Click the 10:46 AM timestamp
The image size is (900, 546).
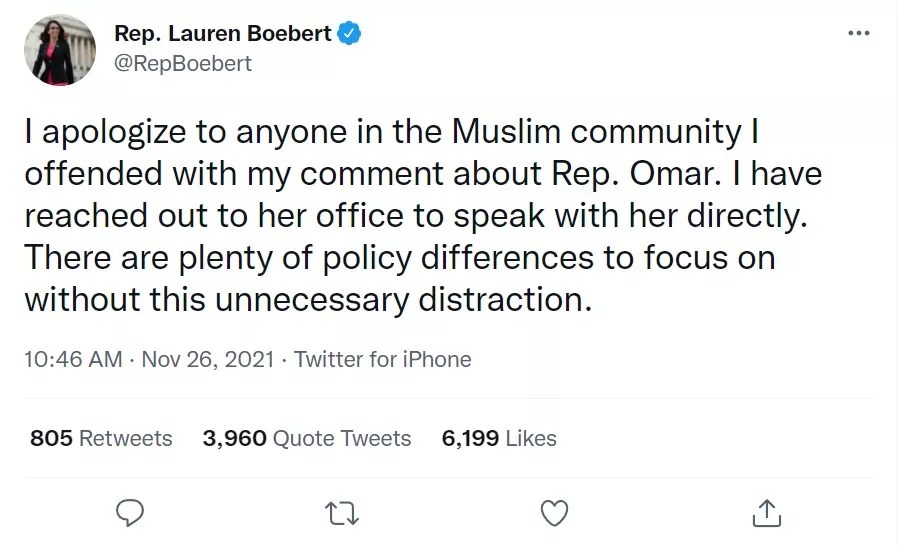(x=72, y=359)
